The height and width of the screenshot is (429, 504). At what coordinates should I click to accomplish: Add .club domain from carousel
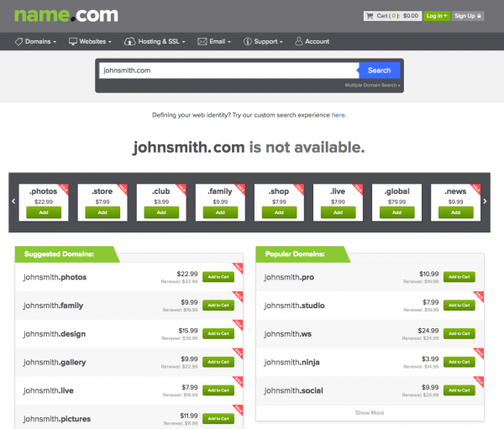pyautogui.click(x=161, y=212)
